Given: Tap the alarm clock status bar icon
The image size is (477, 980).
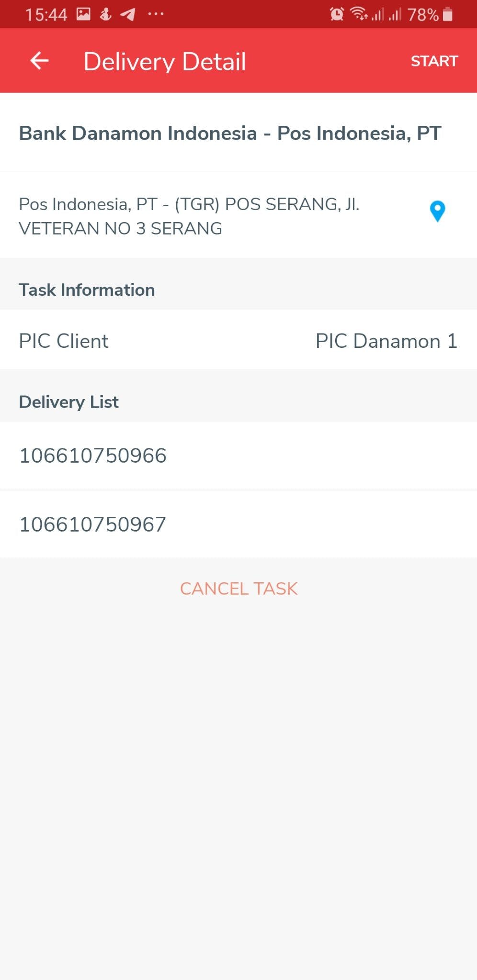Looking at the screenshot, I should click(336, 14).
